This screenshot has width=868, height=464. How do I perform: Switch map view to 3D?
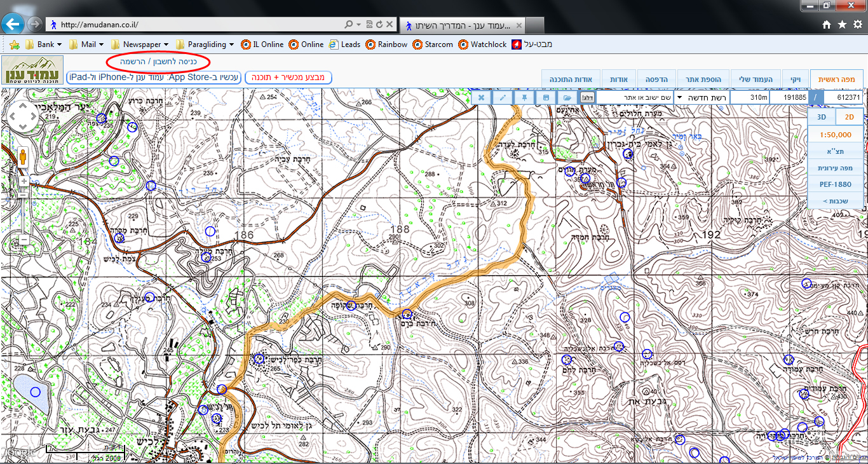(821, 117)
